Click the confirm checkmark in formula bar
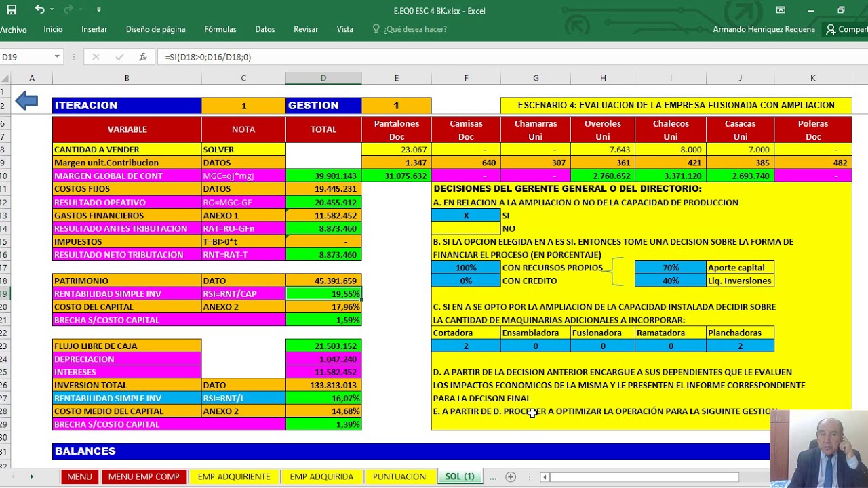868x488 pixels. click(119, 57)
